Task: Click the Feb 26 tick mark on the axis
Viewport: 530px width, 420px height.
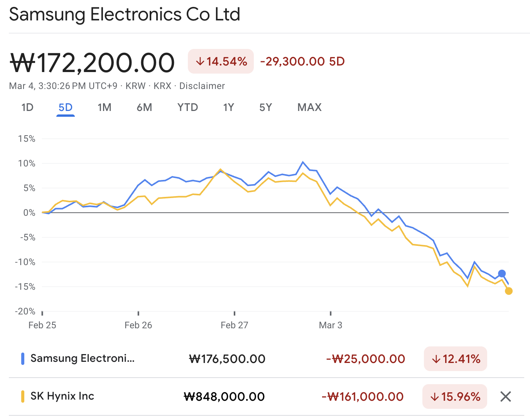Action: [x=138, y=314]
